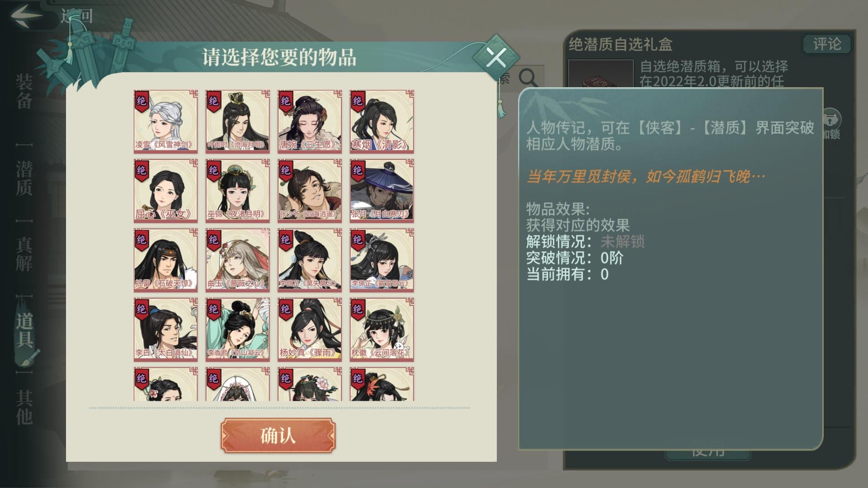The height and width of the screenshot is (488, 868).
Task: Click the search magnifier icon
Action: point(528,78)
